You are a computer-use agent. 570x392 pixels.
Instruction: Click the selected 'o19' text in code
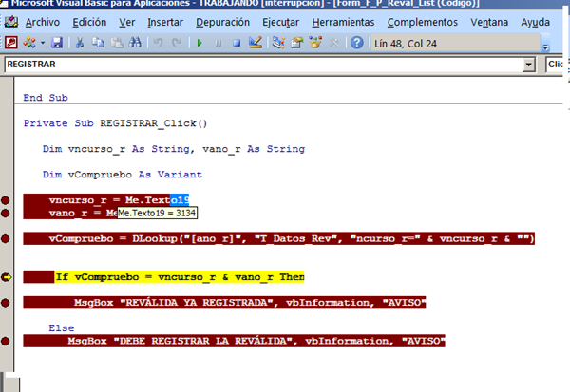point(180,200)
